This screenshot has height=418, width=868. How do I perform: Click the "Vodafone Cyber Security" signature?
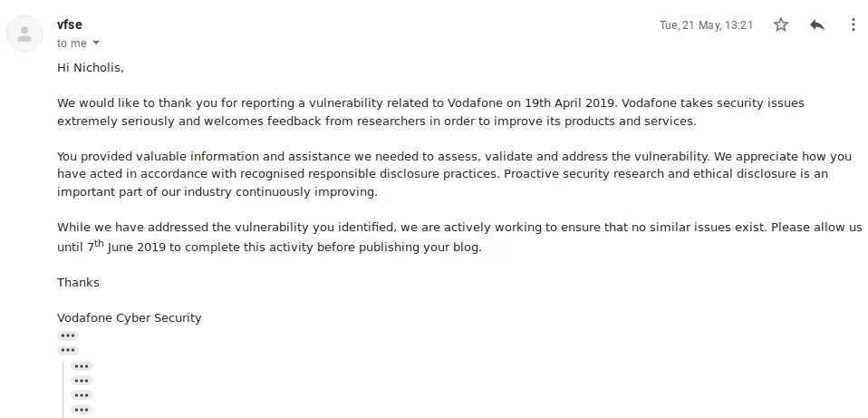click(x=130, y=317)
